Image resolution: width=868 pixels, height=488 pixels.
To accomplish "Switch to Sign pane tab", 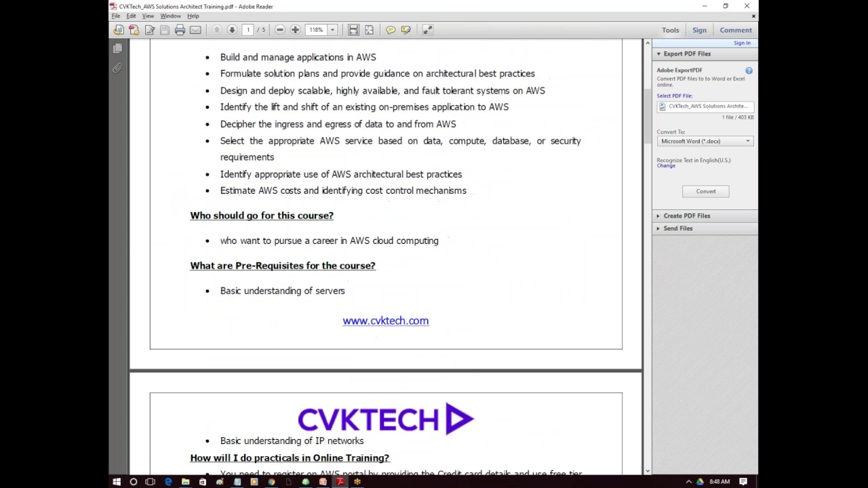I will click(x=699, y=30).
